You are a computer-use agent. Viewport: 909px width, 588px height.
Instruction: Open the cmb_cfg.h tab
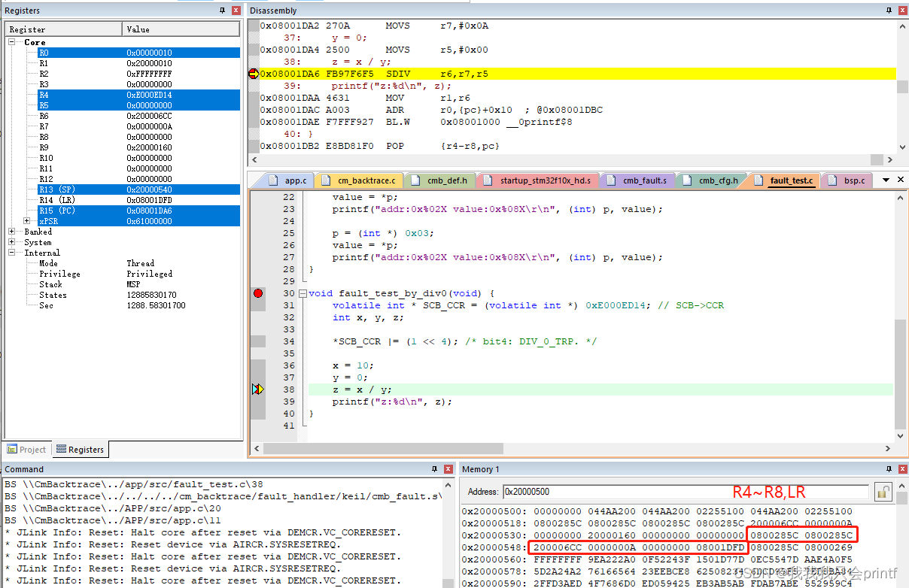(x=712, y=180)
